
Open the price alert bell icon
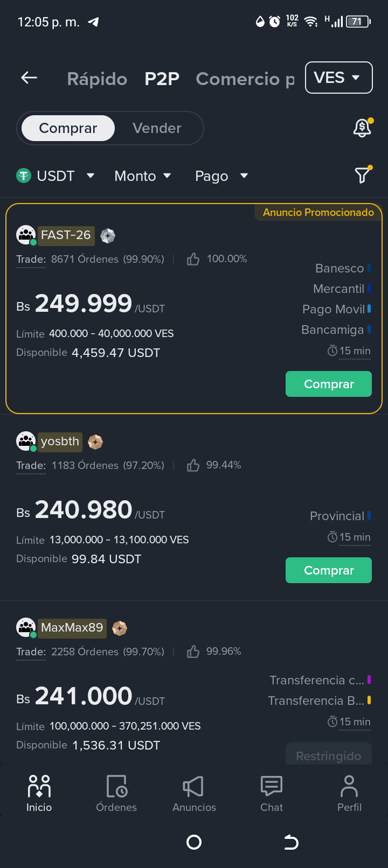(362, 128)
